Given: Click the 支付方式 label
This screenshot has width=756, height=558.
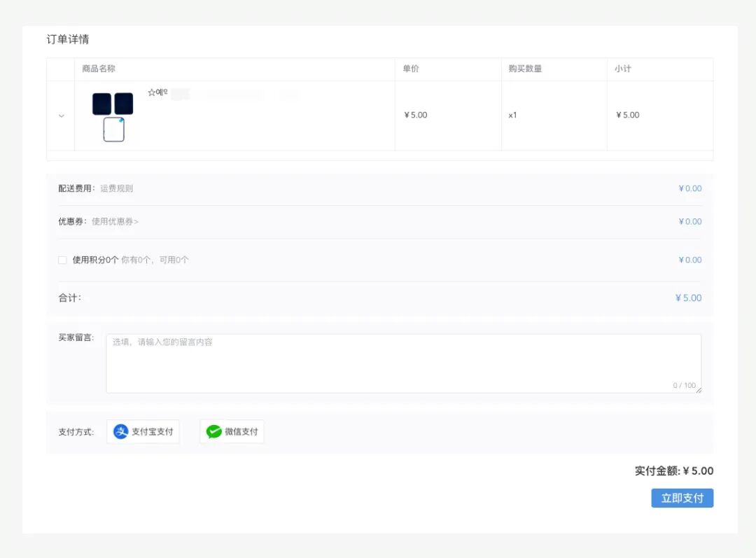Looking at the screenshot, I should point(76,432).
